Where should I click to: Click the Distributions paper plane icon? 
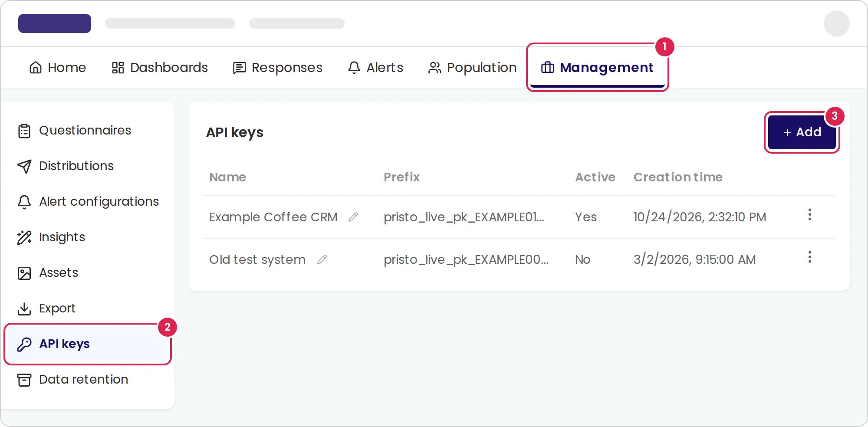point(24,166)
